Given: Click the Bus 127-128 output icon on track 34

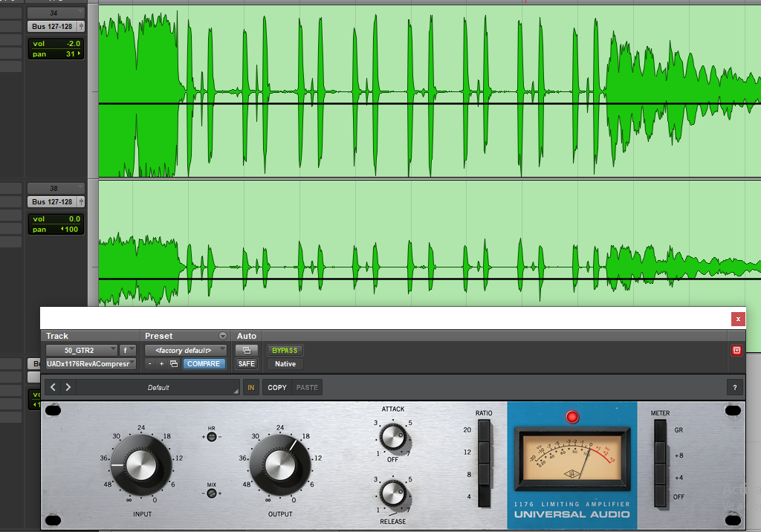Looking at the screenshot, I should click(x=81, y=26).
